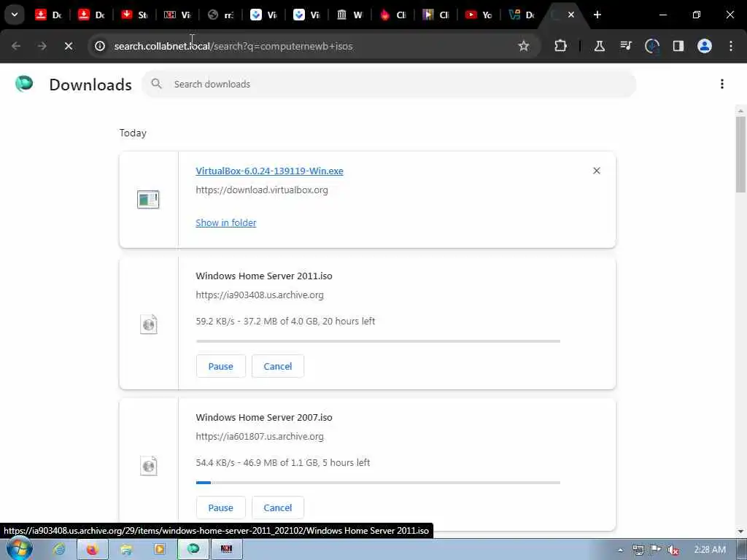
Task: Open Windows Explorer from the taskbar
Action: (x=126, y=549)
